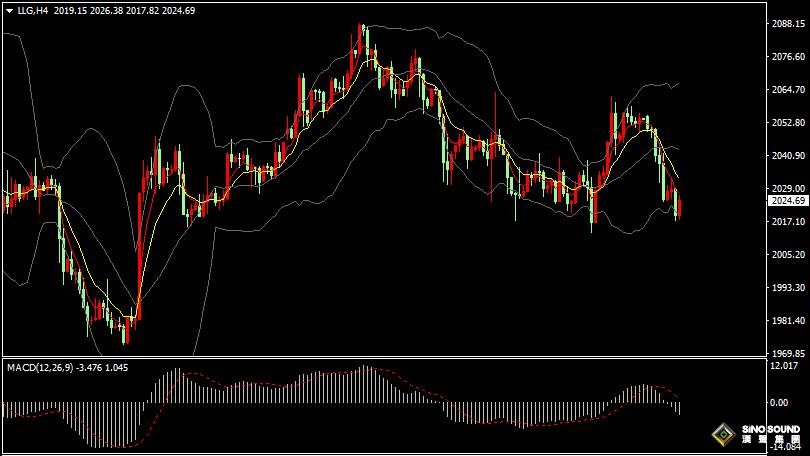This screenshot has height=456, width=810.
Task: Click the right end of upper Bollinger band
Action: click(677, 84)
